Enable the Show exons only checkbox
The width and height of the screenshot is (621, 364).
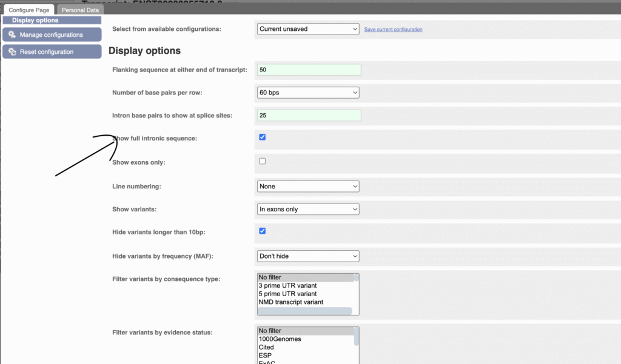tap(262, 161)
